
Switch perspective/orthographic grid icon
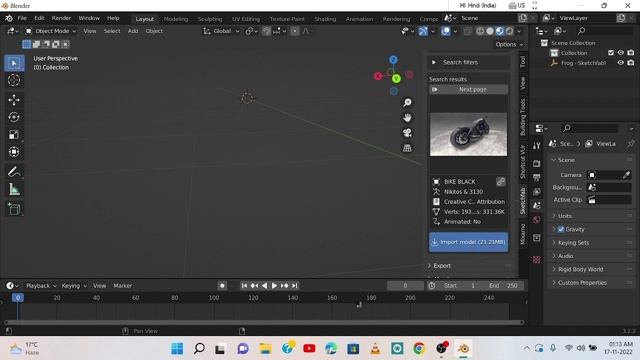tap(407, 148)
